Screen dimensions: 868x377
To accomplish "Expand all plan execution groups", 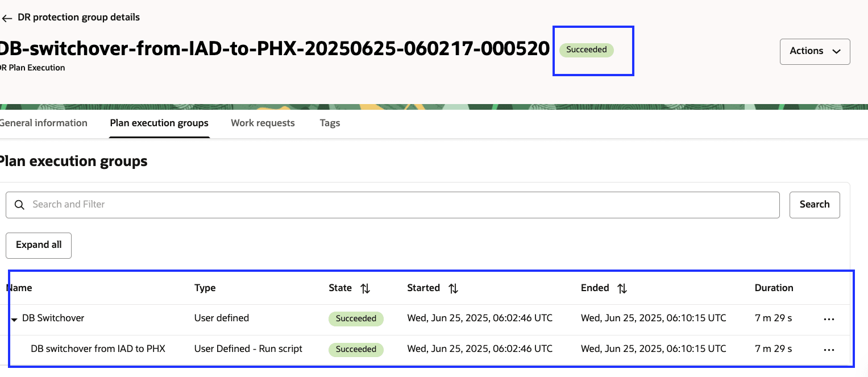I will click(x=38, y=245).
